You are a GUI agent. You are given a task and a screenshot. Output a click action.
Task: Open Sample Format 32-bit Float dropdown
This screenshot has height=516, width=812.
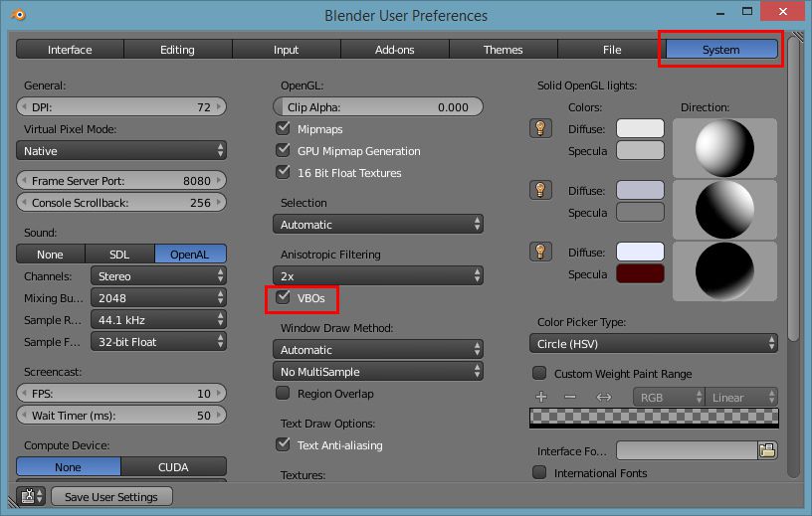tap(158, 342)
